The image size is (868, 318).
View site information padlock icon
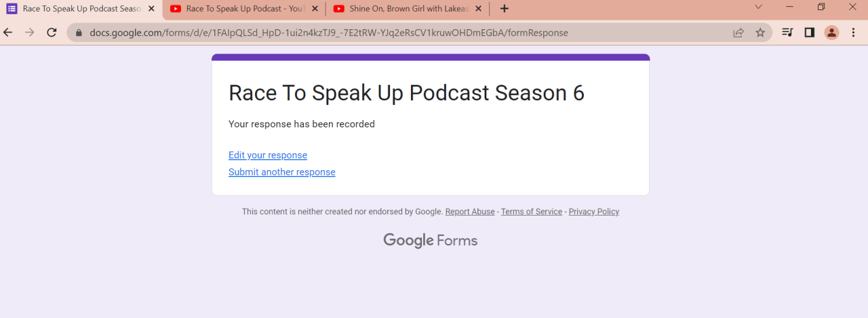79,33
